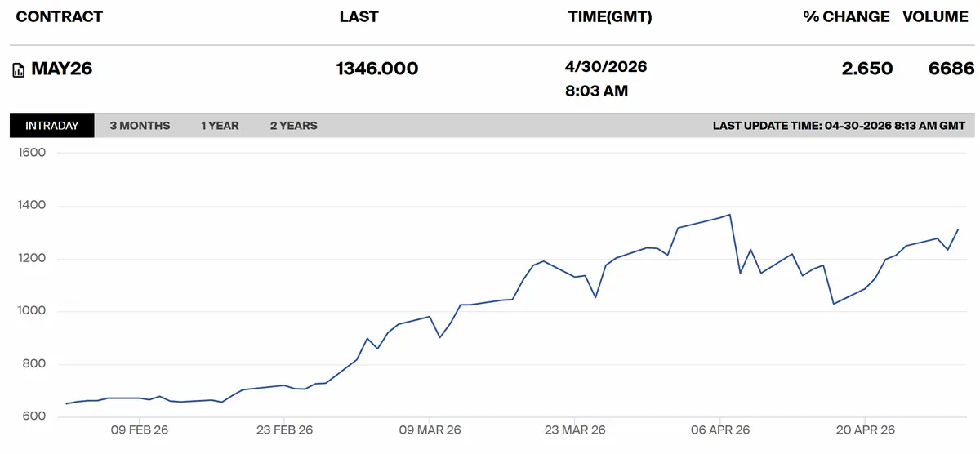This screenshot has width=980, height=454.
Task: Click the % CHANGE column header
Action: point(846,17)
